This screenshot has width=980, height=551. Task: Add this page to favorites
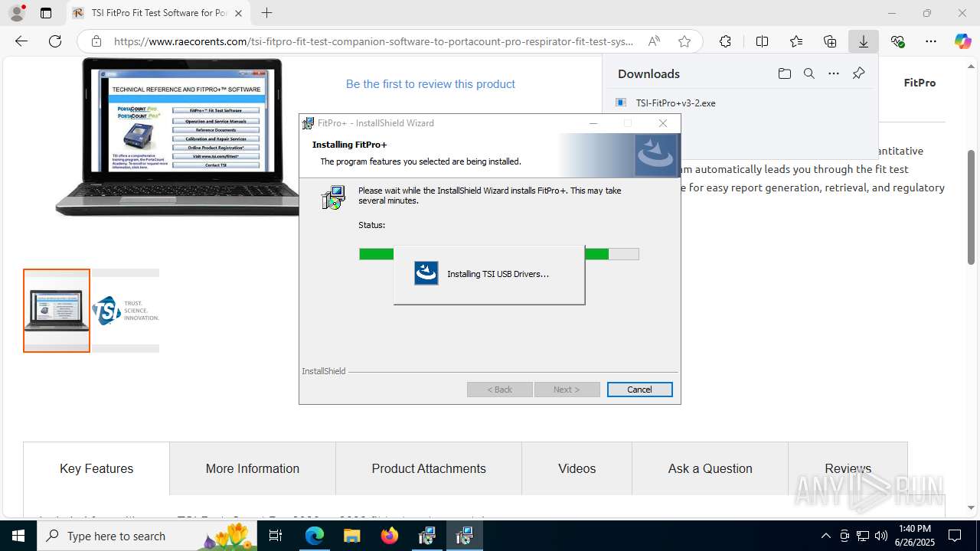pyautogui.click(x=684, y=41)
